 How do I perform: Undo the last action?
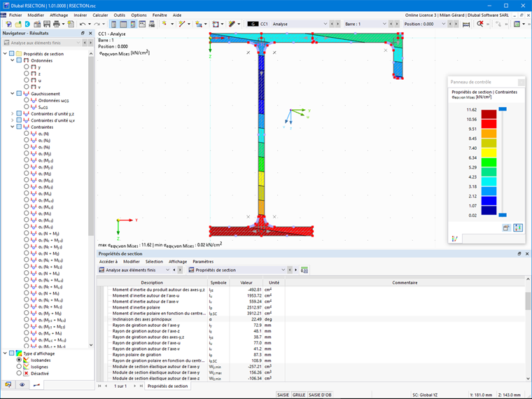(83, 24)
